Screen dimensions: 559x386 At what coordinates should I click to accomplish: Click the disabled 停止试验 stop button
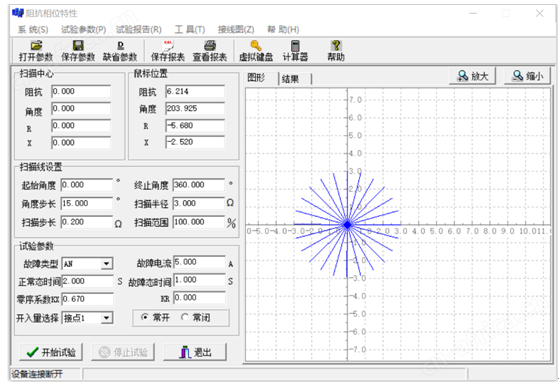tap(123, 352)
